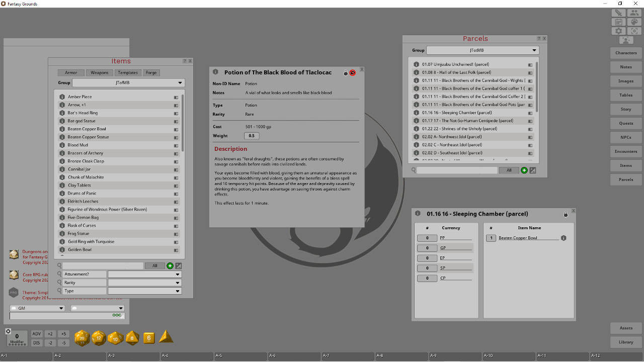Viewport: 644px width, 362px height.
Task: Open the Combat Tracker sword icon
Action: pos(618,14)
